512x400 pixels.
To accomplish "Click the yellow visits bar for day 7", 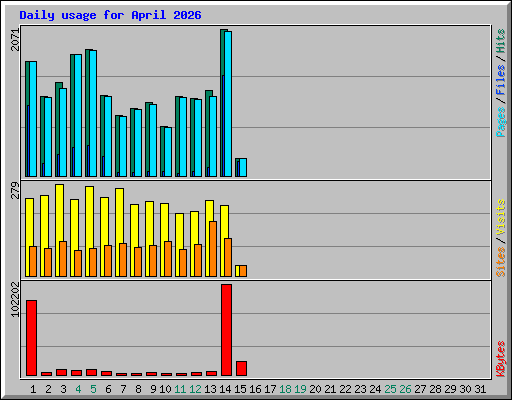I will (x=119, y=232).
